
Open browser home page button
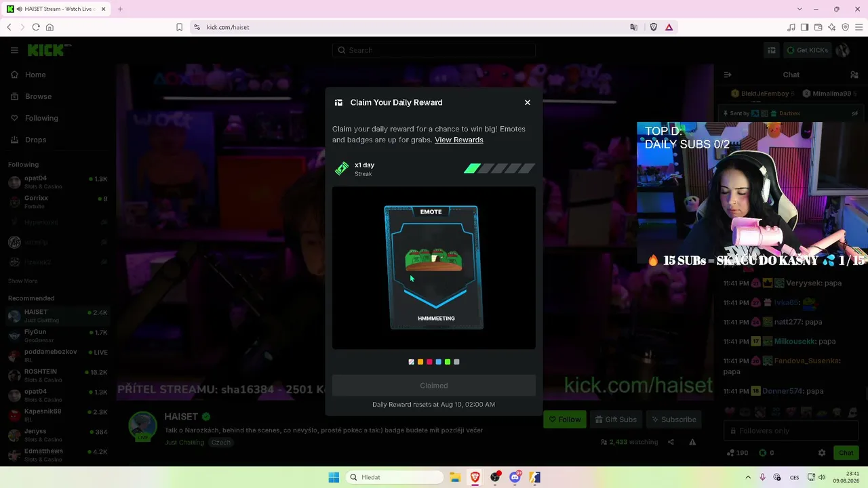[x=50, y=27]
